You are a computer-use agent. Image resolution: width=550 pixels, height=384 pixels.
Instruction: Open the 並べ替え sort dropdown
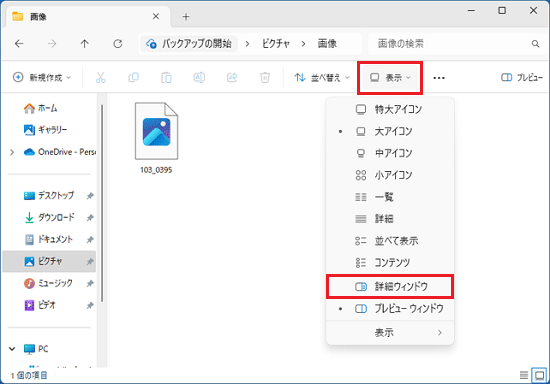(322, 78)
